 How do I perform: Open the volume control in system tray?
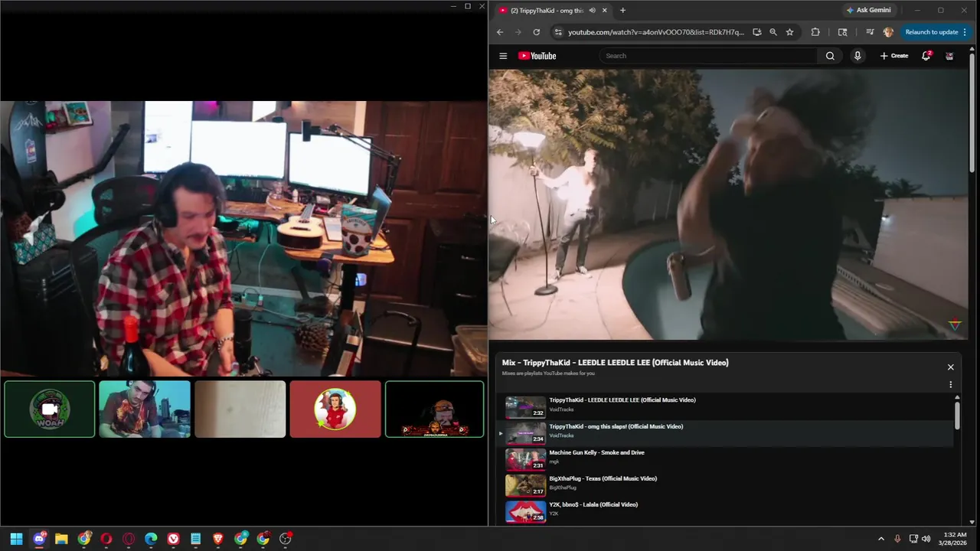coord(926,539)
